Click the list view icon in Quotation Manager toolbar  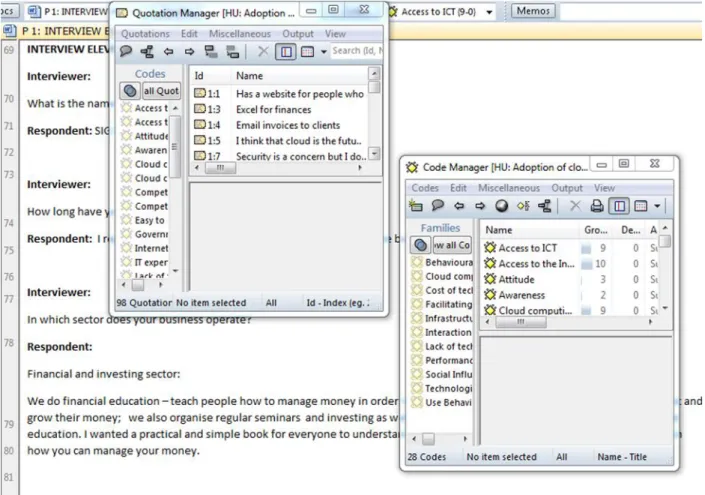click(308, 52)
